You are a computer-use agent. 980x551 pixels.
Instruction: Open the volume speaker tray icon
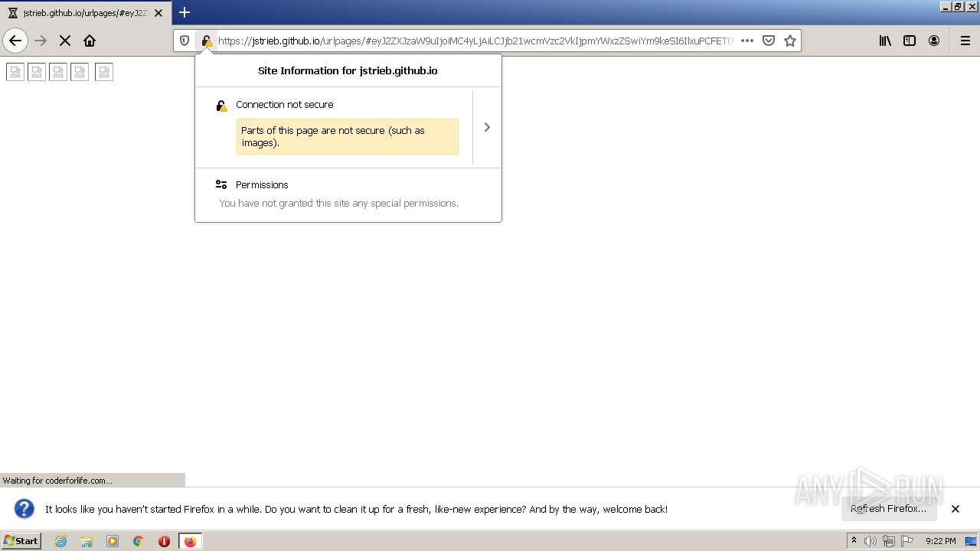[871, 541]
